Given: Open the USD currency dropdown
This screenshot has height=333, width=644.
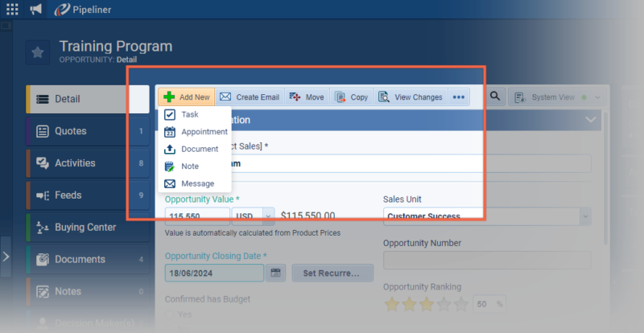Looking at the screenshot, I should click(x=254, y=216).
